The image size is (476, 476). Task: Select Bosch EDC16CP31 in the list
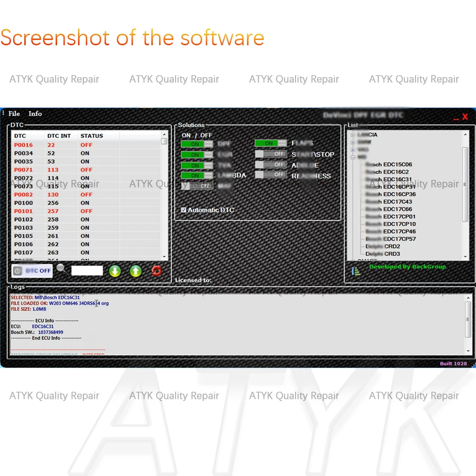390,187
